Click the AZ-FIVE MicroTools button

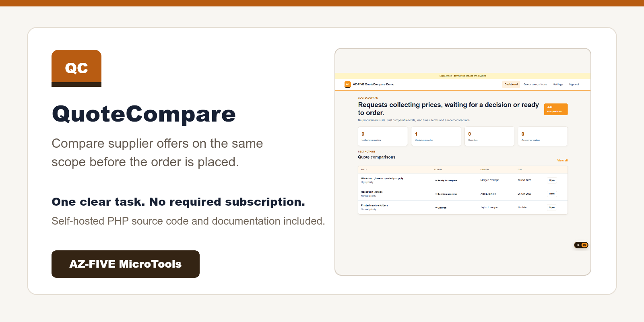coord(126,264)
